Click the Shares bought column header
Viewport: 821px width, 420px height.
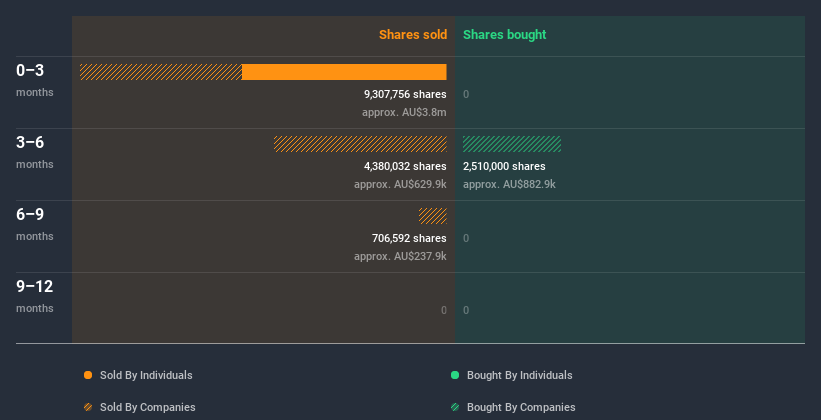click(x=505, y=35)
